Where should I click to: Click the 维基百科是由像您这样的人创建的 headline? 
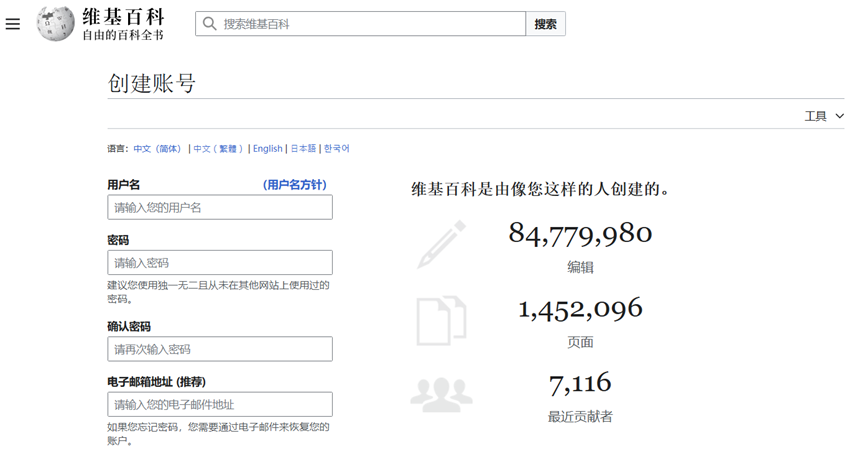tap(541, 189)
